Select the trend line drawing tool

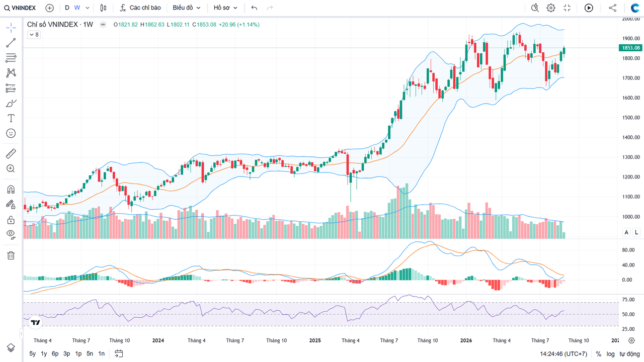[11, 43]
